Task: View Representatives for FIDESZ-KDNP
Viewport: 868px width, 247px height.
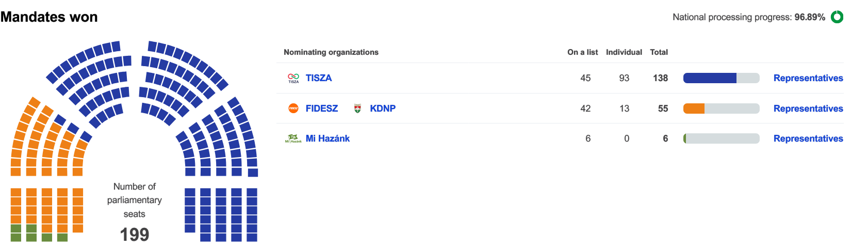Action: click(808, 109)
